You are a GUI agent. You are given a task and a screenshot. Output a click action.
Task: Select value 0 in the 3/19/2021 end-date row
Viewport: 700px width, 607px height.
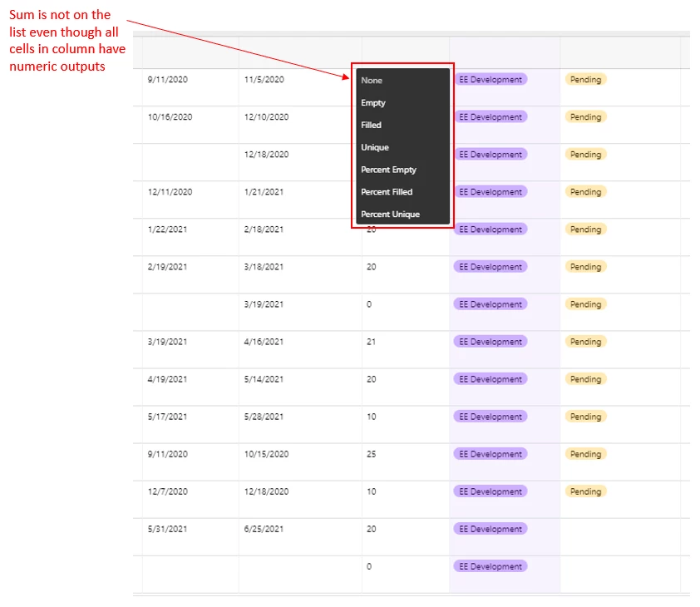pos(369,304)
